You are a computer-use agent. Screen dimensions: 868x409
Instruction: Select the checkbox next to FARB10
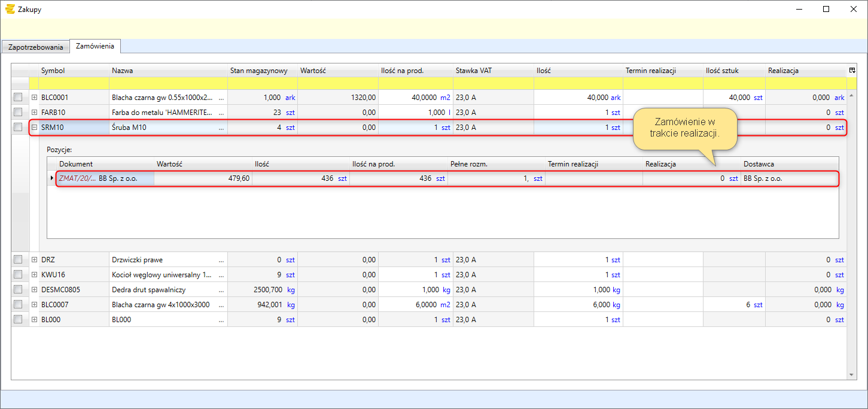(18, 112)
